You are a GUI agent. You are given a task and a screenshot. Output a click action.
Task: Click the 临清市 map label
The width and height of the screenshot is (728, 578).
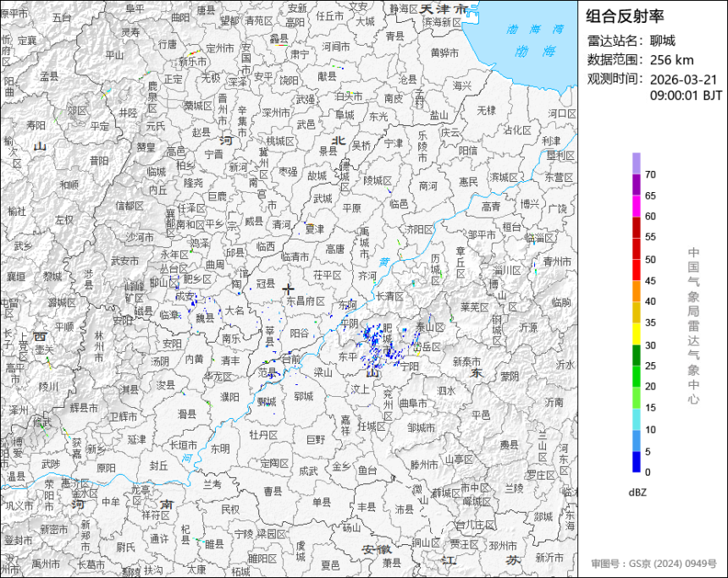tap(295, 256)
